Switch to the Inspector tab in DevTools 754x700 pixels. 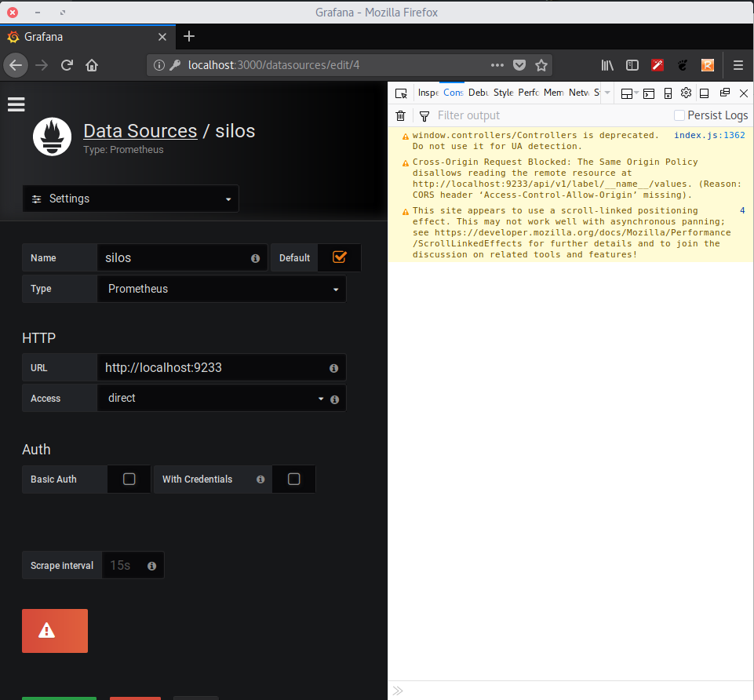(427, 93)
